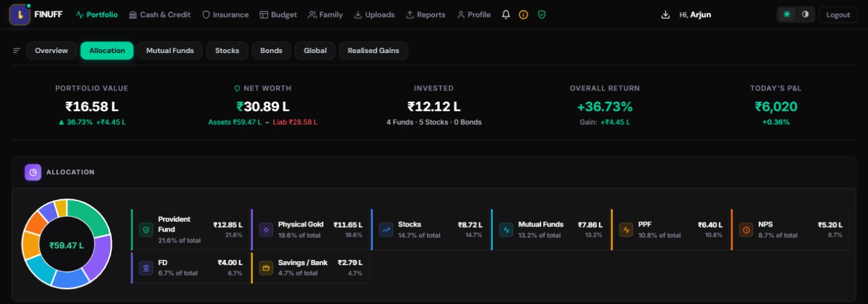Click the Mutual Funds pulse icon
Screen dimensions: 868x304
506,230
